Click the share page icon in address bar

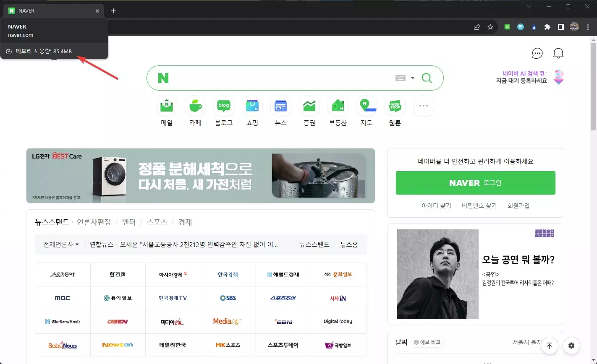477,27
